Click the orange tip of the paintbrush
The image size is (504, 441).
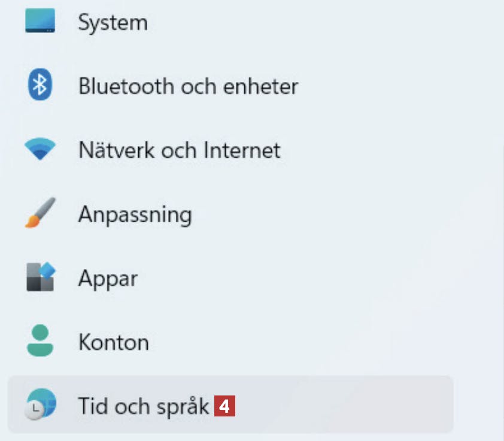click(x=32, y=221)
